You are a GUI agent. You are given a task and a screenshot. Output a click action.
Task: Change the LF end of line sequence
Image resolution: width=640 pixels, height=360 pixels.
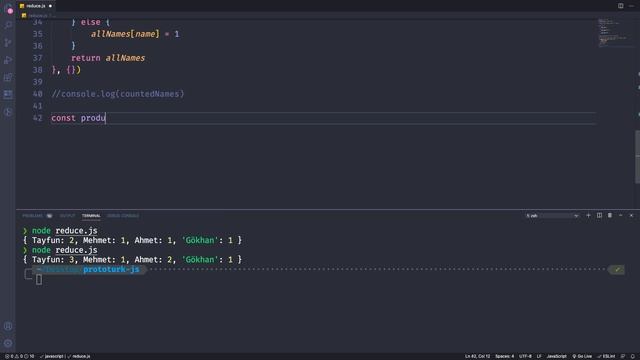point(539,356)
